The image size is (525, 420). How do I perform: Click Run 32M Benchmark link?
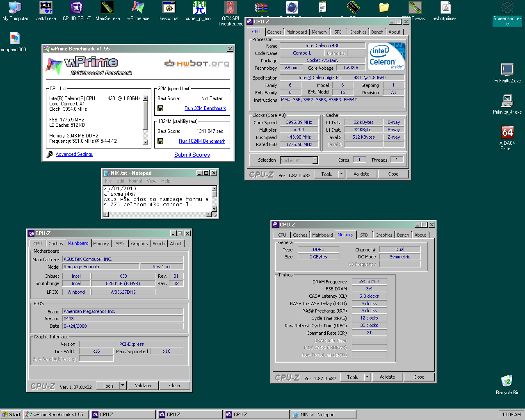point(205,108)
